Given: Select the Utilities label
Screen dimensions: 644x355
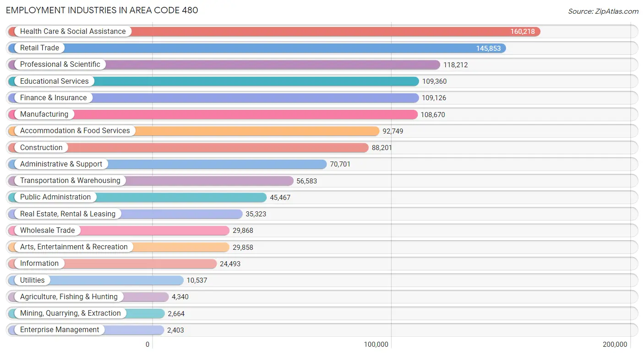Looking at the screenshot, I should coord(33,280).
